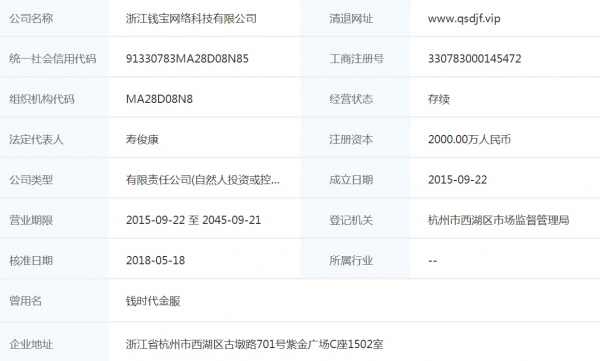Open the www.qsdjf.vip web address
This screenshot has height=361, width=600.
[x=464, y=18]
